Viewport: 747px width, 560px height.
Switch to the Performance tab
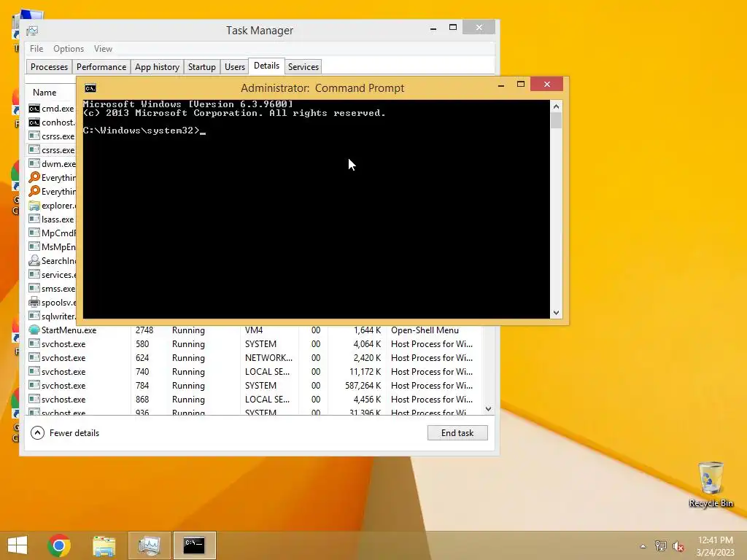point(101,66)
